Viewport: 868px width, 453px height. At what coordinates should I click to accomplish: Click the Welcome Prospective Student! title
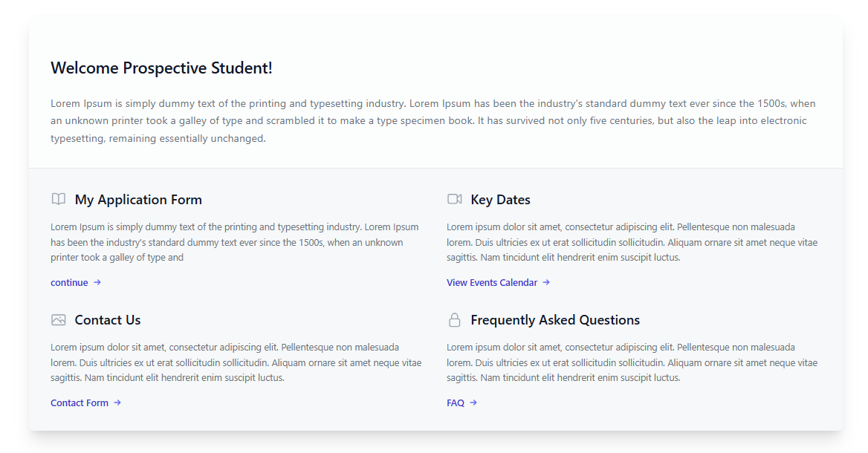161,68
